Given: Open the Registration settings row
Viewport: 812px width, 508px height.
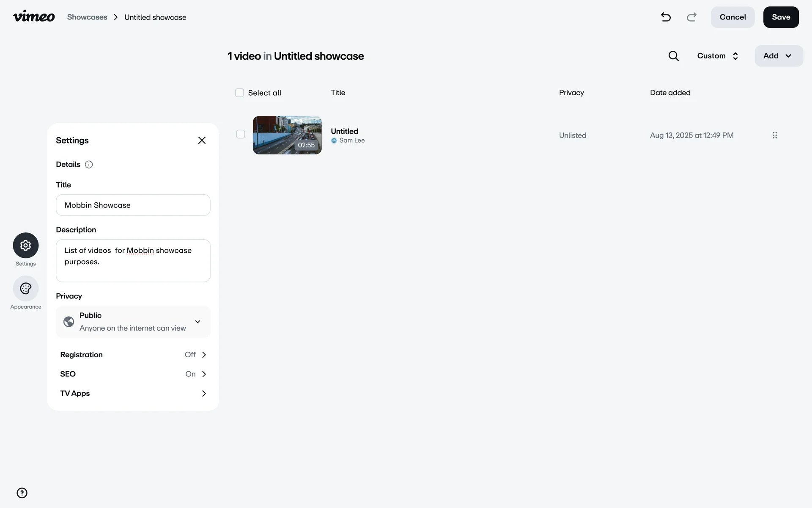Looking at the screenshot, I should click(133, 355).
